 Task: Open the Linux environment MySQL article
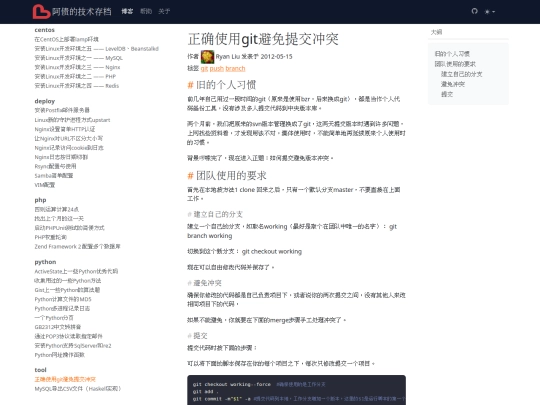(x=79, y=58)
